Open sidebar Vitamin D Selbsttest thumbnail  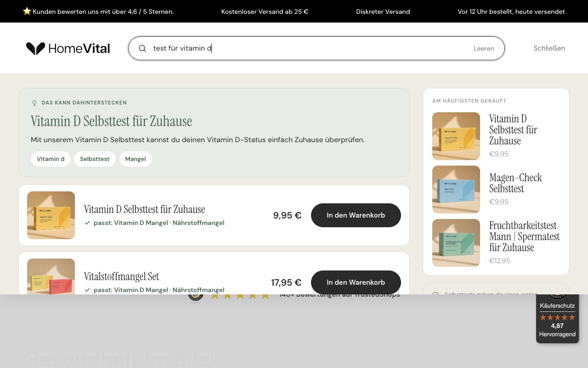pyautogui.click(x=456, y=136)
